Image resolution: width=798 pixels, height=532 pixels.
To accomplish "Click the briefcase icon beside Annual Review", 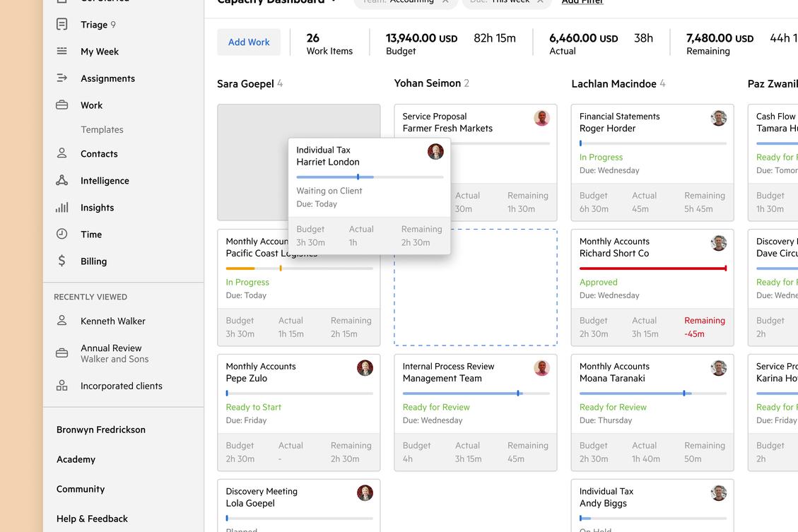I will [61, 353].
